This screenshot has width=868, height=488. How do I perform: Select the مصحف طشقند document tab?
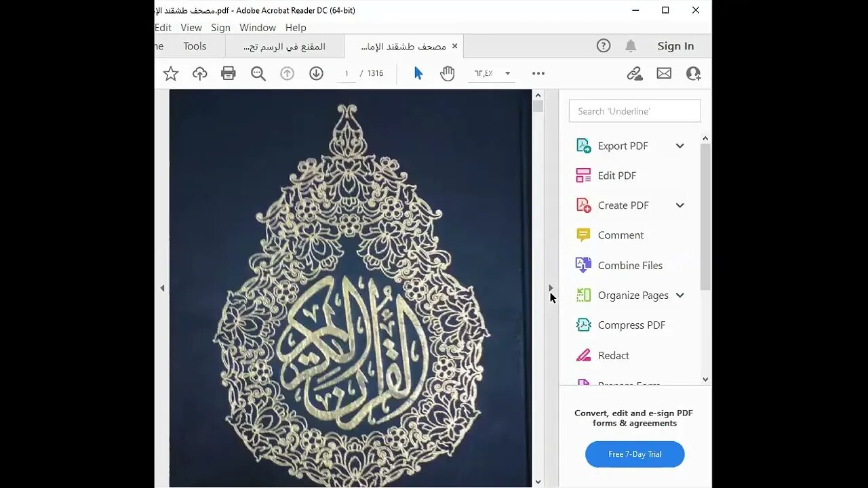[x=403, y=46]
